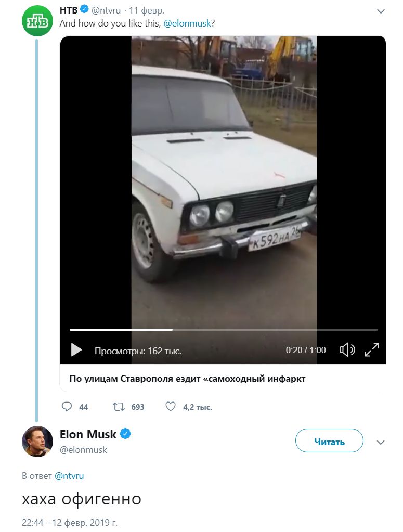Viewport: 403px width, 532px height.
Task: Play the video with the play button
Action: click(x=76, y=350)
